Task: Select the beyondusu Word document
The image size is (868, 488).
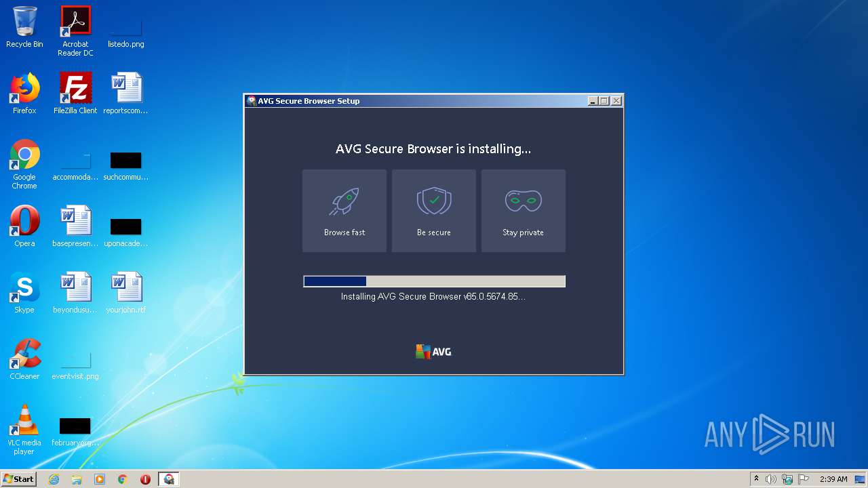Action: (x=75, y=293)
